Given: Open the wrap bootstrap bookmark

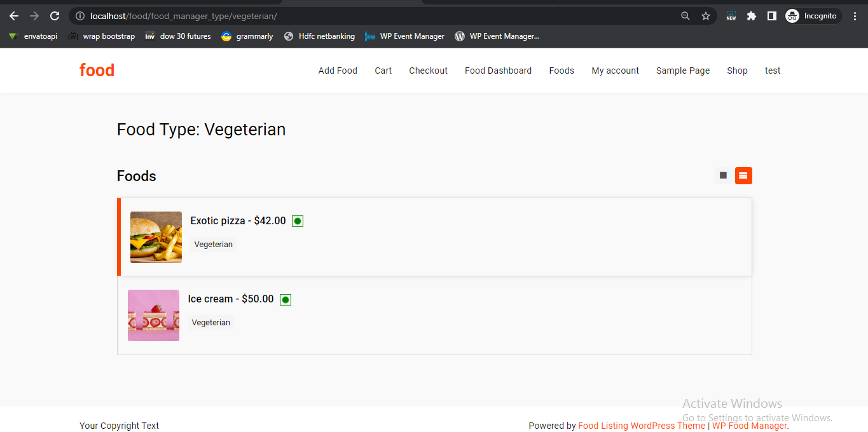Looking at the screenshot, I should click(x=102, y=36).
